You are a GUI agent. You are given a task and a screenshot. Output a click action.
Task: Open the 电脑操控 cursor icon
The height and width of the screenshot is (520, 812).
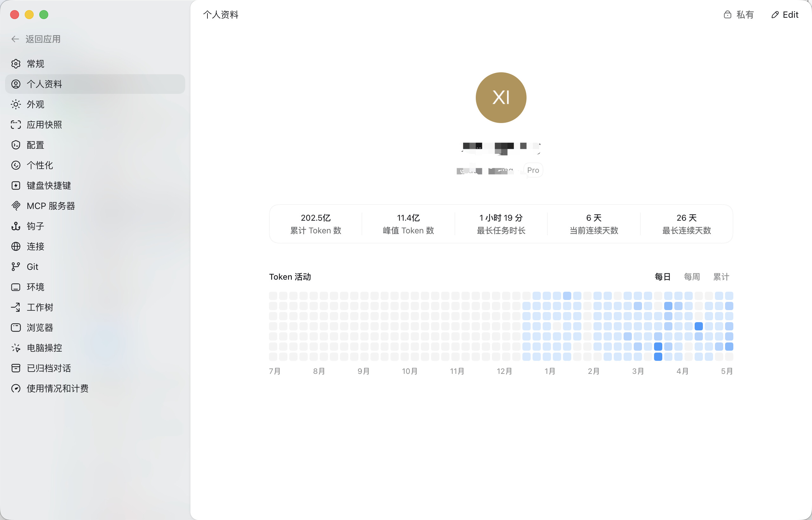pos(16,348)
